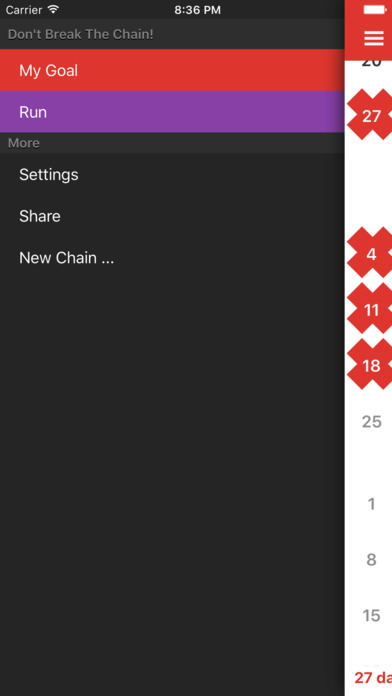
Task: Toggle the red X on day 11
Action: (x=369, y=309)
